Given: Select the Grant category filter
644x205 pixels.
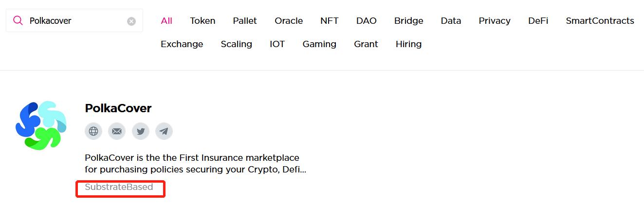Looking at the screenshot, I should pos(366,44).
